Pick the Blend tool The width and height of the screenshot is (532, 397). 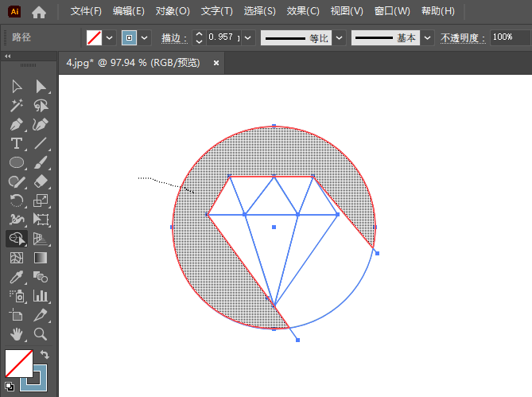pyautogui.click(x=41, y=277)
